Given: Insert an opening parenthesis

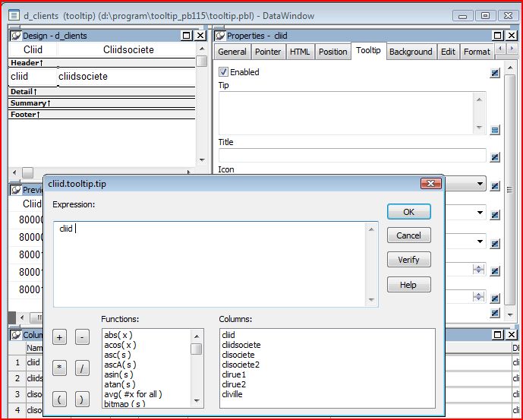Looking at the screenshot, I should tap(59, 399).
